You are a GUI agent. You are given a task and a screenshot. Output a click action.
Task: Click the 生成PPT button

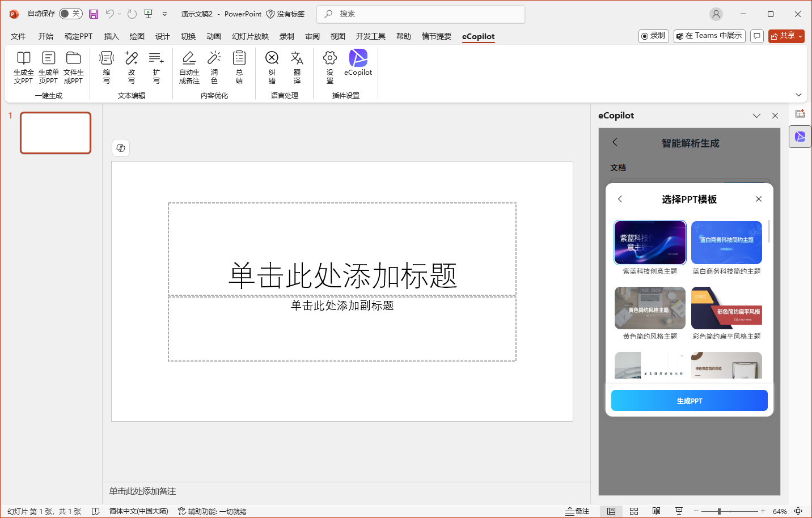[x=689, y=401]
